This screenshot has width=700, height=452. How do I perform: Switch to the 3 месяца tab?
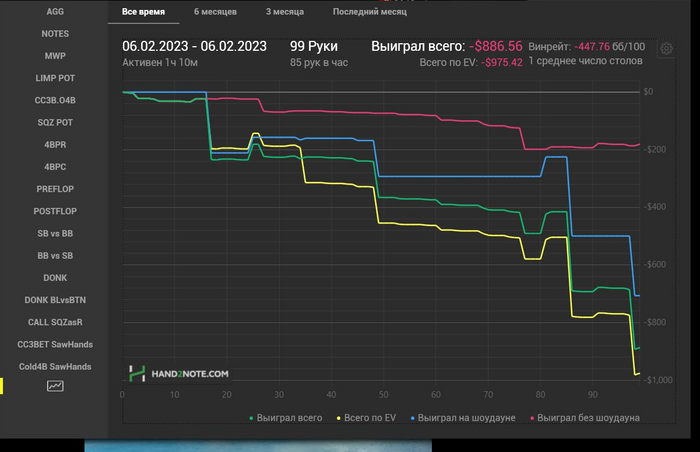tap(285, 12)
